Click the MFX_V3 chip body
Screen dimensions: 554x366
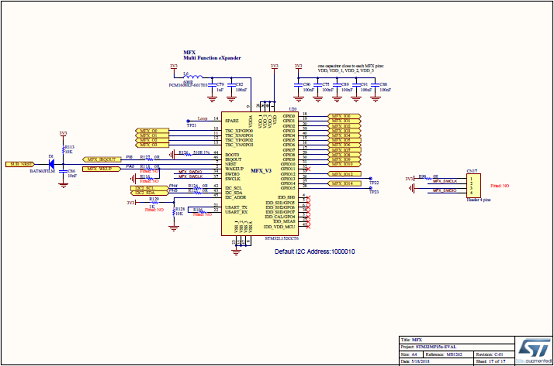[260, 173]
